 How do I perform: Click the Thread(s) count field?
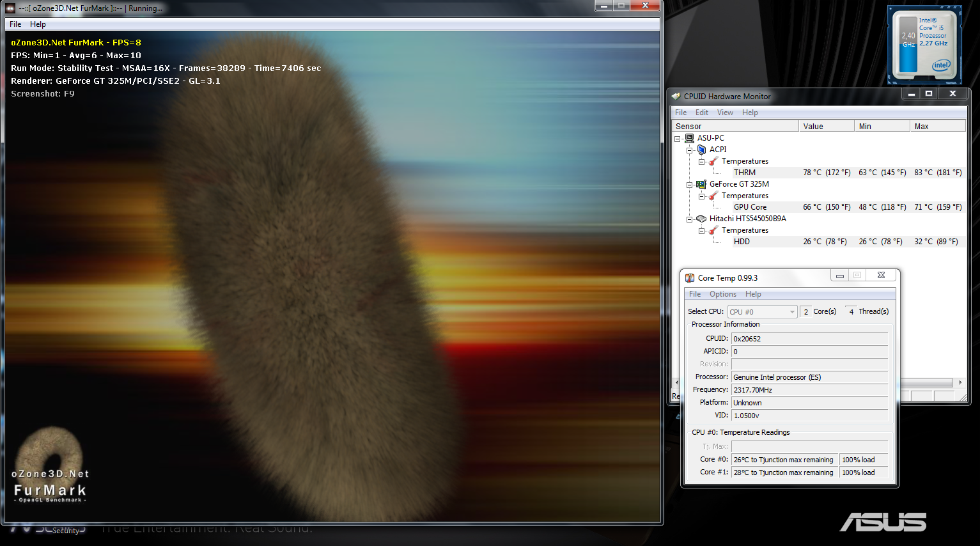(851, 311)
